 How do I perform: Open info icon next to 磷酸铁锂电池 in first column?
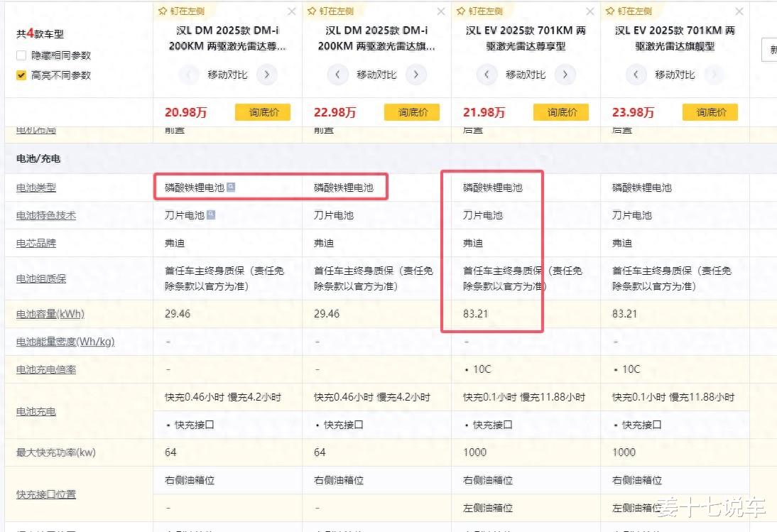(x=231, y=187)
